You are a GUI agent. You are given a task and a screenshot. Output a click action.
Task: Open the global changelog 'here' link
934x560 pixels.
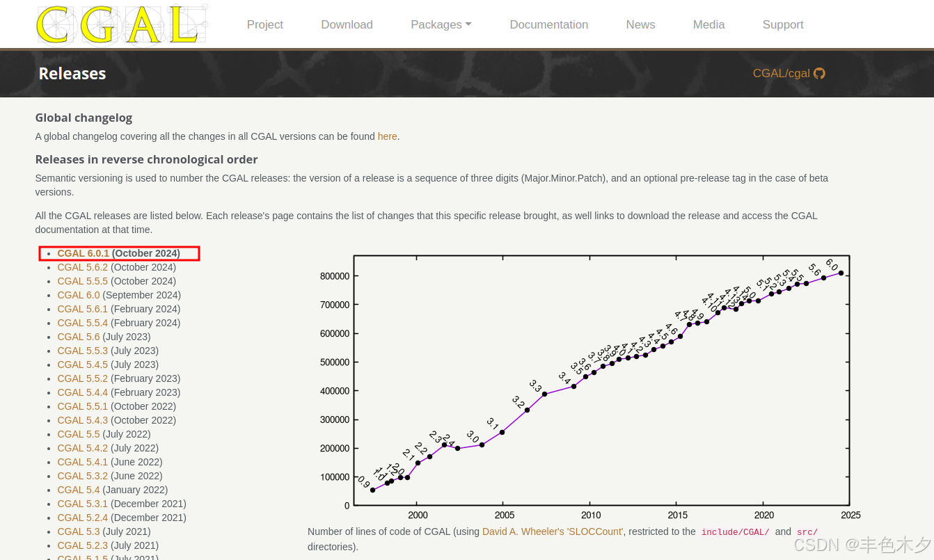[387, 136]
